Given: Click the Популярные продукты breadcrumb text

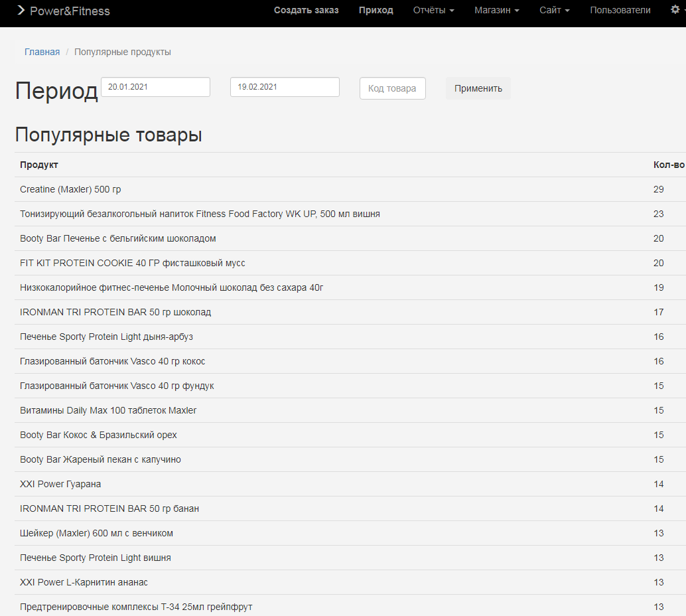Looking at the screenshot, I should coord(123,52).
